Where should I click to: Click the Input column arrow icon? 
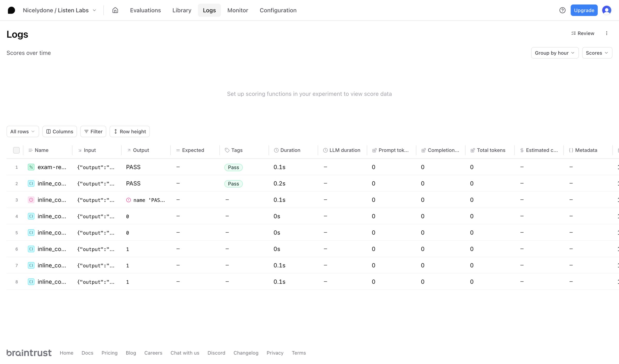pyautogui.click(x=80, y=150)
